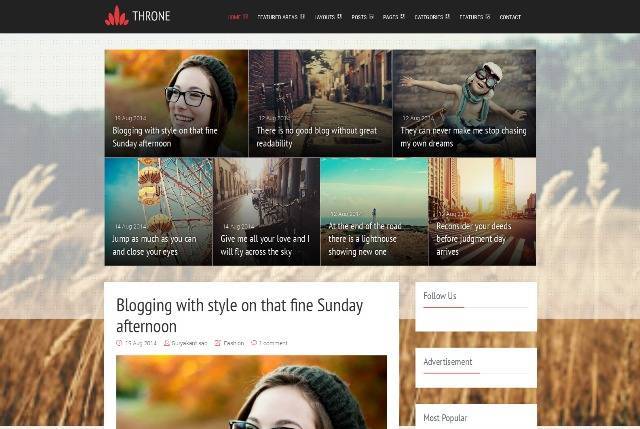640x429 pixels.
Task: Go to the Contact menu link
Action: (510, 17)
